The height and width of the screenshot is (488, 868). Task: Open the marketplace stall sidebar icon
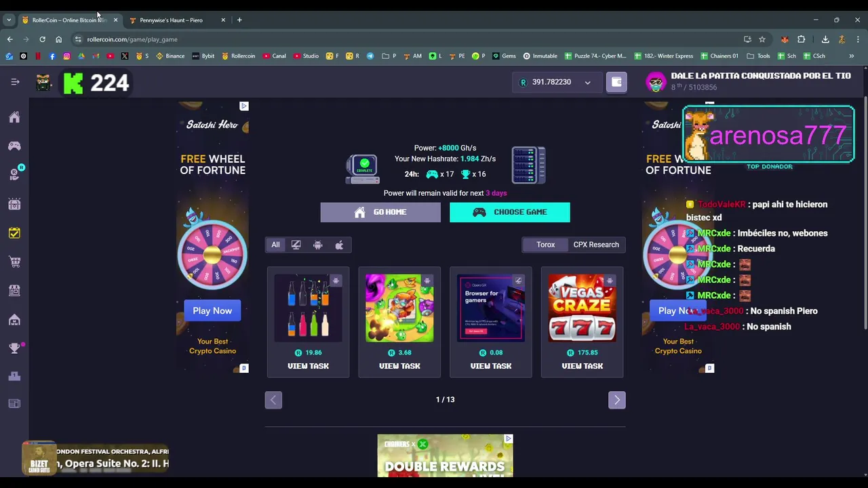[x=14, y=290]
